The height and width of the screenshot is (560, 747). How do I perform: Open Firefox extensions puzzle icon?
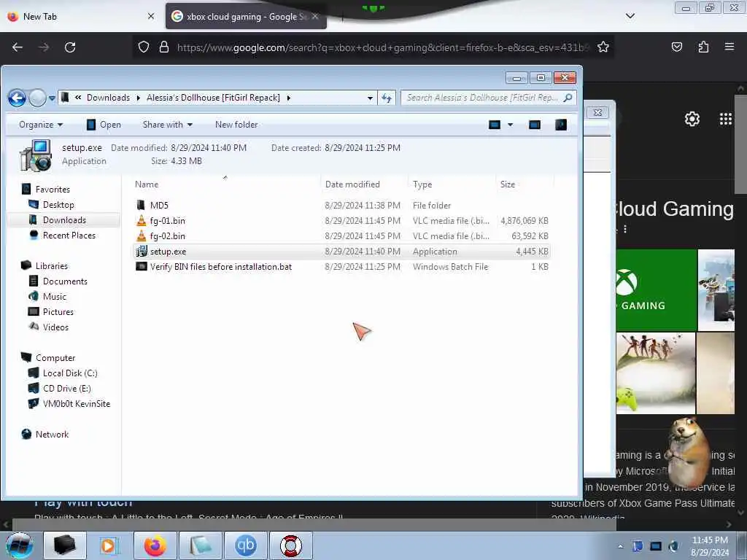pyautogui.click(x=703, y=47)
